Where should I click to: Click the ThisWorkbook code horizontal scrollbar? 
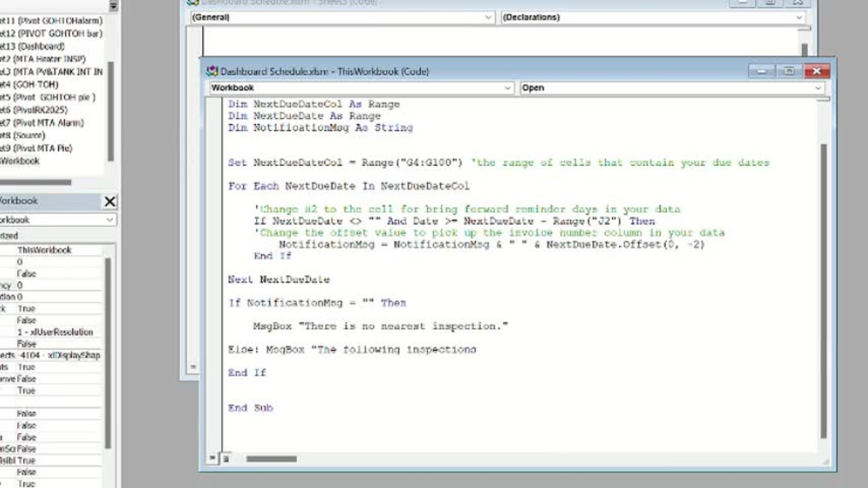coord(271,458)
